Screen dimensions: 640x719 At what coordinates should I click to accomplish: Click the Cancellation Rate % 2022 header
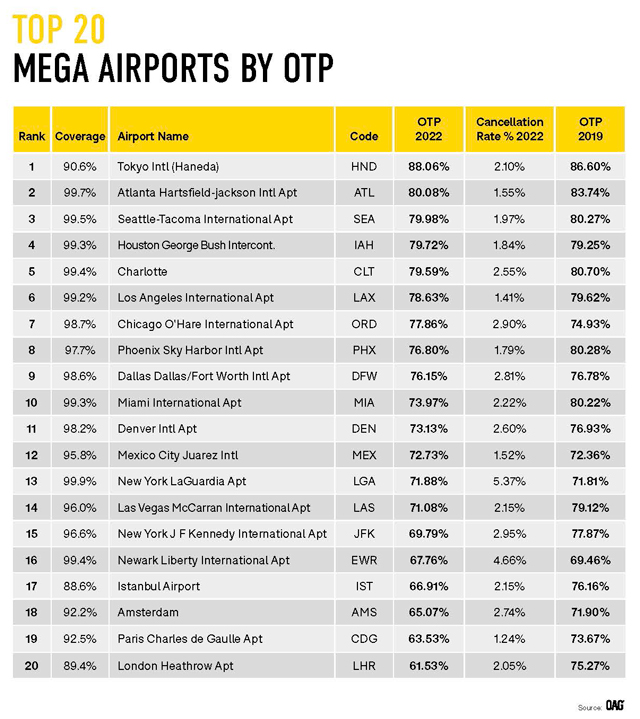pyautogui.click(x=509, y=129)
